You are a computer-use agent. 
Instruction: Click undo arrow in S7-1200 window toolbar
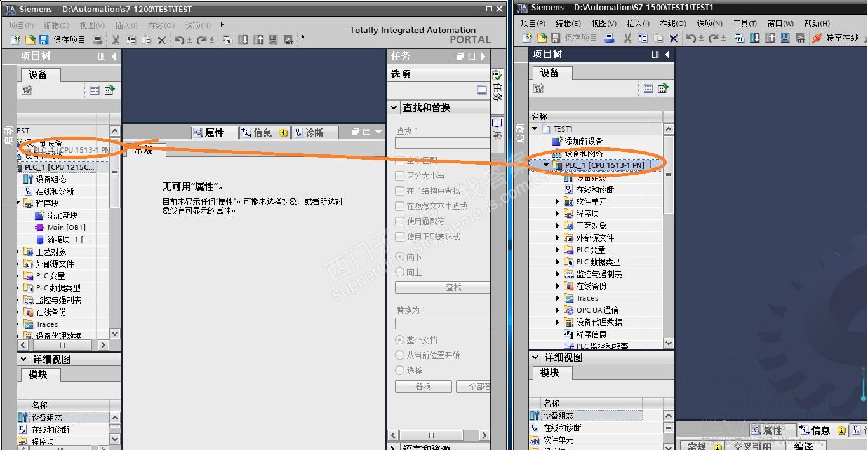(x=179, y=40)
